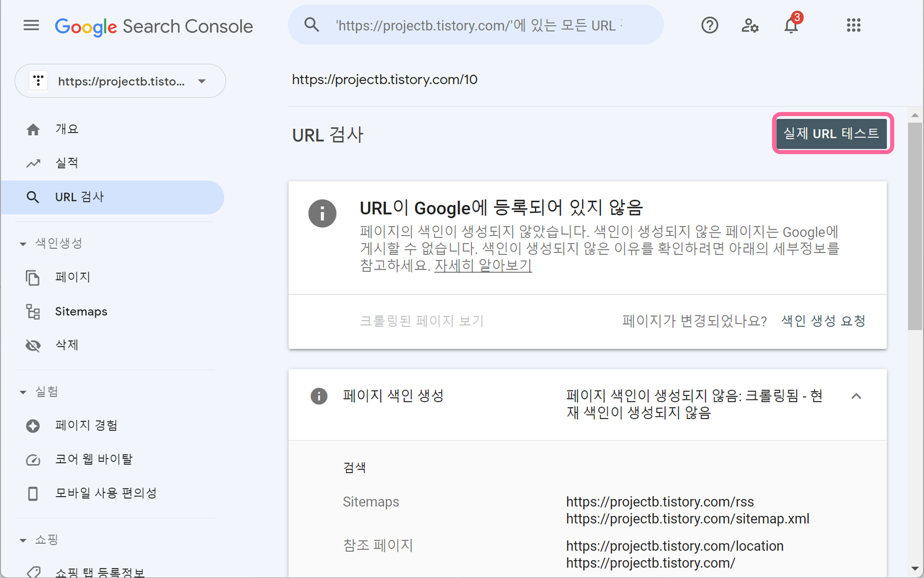The image size is (924, 578).
Task: Open the hamburger main menu
Action: (31, 25)
